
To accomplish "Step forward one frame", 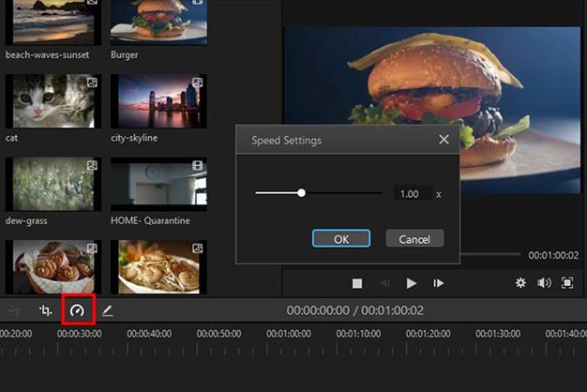I will pos(439,283).
